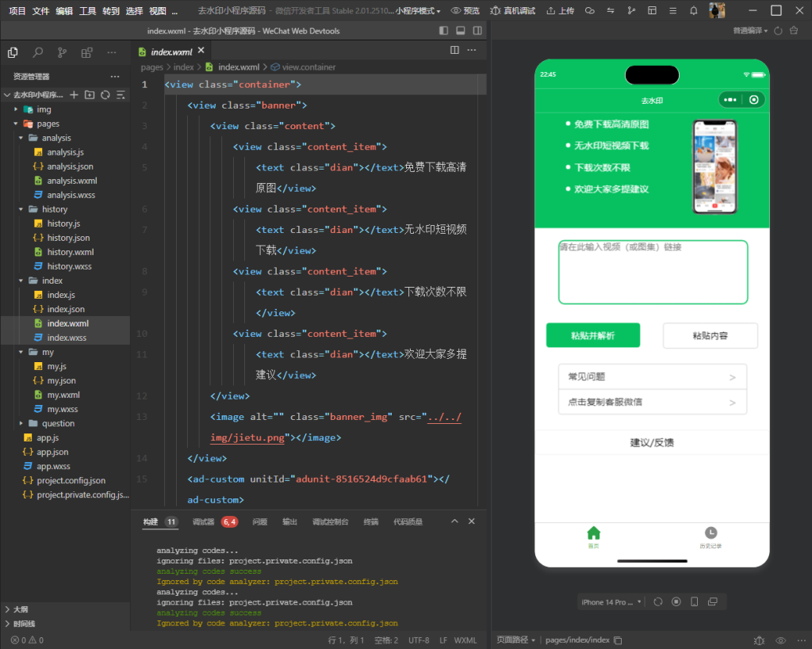
Task: Click the user avatar in top toolbar
Action: [x=717, y=10]
